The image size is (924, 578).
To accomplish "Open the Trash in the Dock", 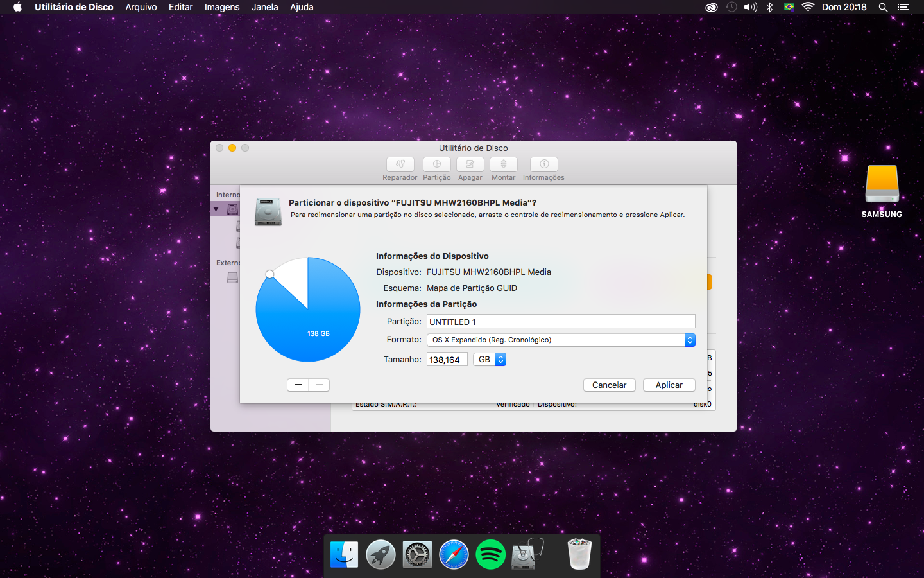I will click(579, 554).
